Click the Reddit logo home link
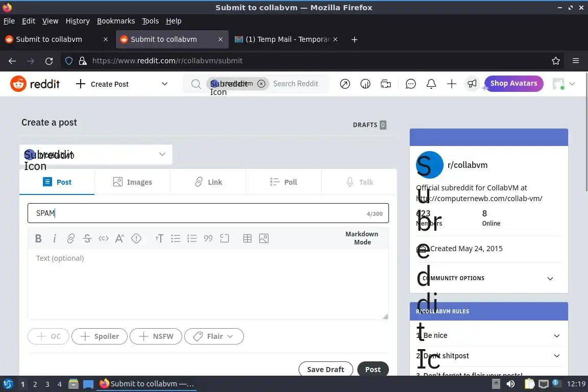The width and height of the screenshot is (588, 392). click(35, 84)
